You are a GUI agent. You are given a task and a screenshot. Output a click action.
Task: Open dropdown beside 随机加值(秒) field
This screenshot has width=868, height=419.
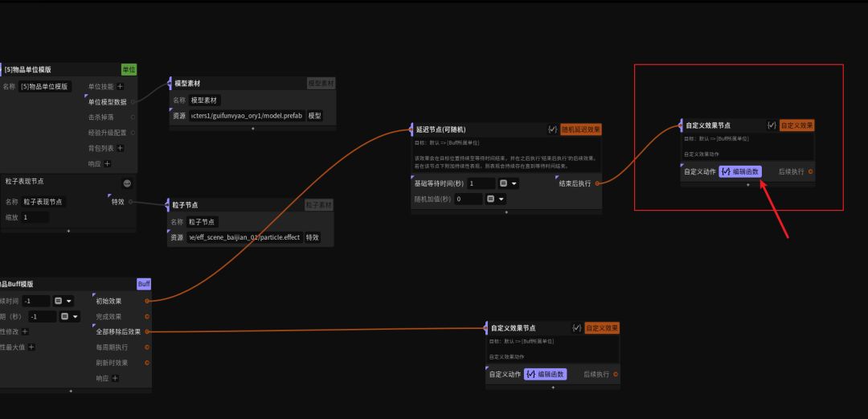495,199
